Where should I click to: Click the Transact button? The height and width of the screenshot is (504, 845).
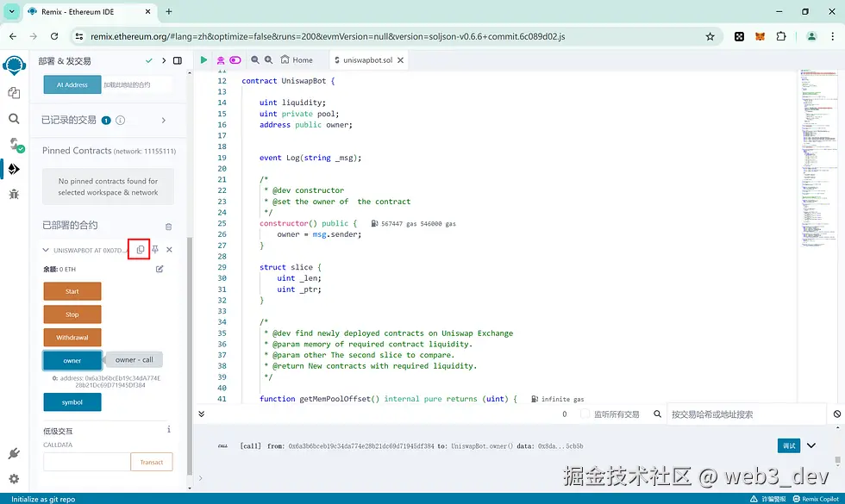(x=152, y=462)
